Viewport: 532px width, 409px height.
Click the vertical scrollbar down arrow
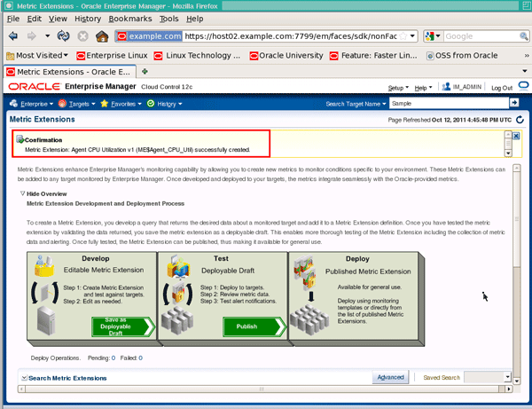coord(517,381)
